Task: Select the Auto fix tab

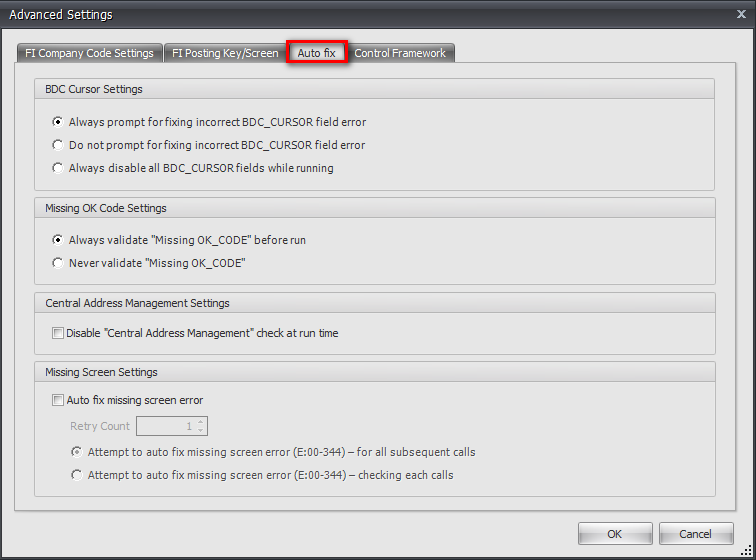Action: [317, 53]
